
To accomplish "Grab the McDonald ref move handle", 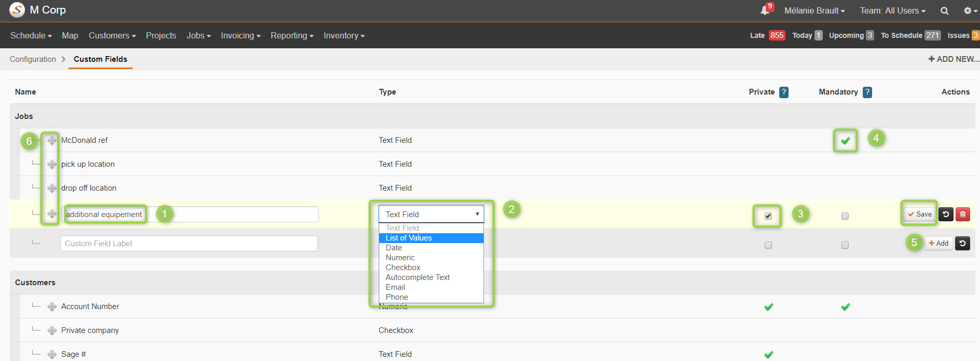I will (x=52, y=140).
